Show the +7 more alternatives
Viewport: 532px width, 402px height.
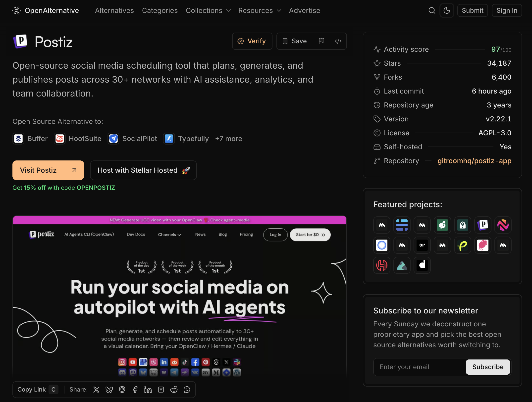tap(228, 139)
